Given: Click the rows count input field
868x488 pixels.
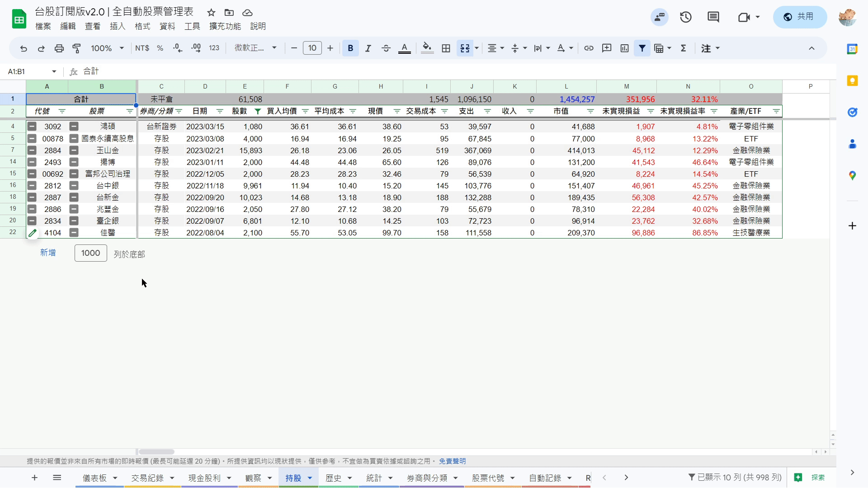Looking at the screenshot, I should pos(90,253).
